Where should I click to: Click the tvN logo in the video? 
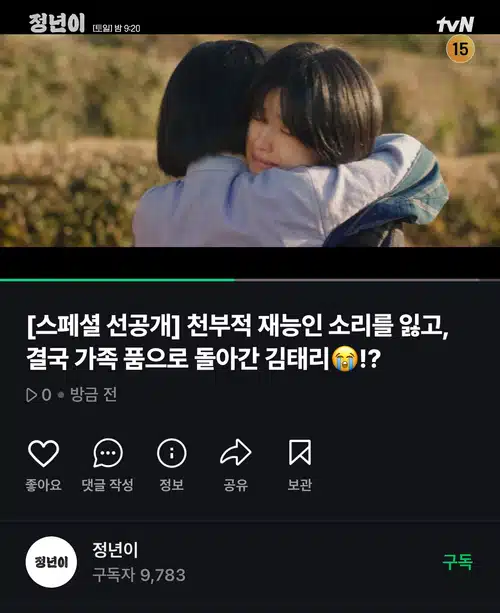point(455,24)
